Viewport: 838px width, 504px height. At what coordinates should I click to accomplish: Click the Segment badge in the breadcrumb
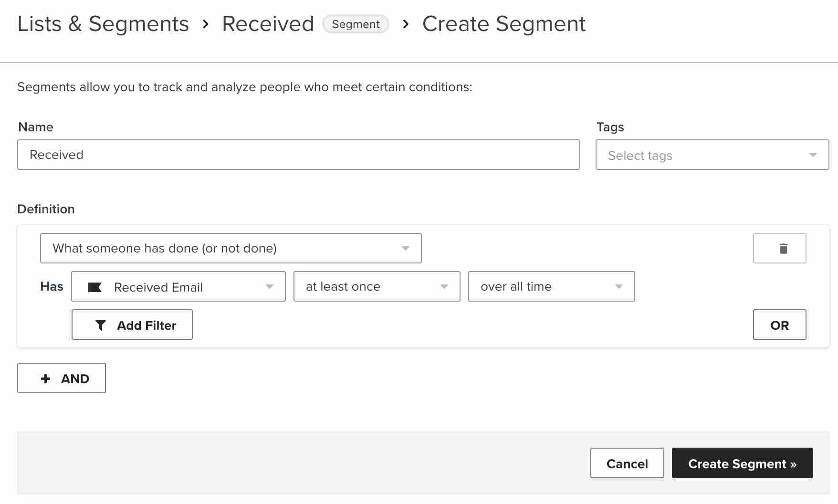coord(356,24)
